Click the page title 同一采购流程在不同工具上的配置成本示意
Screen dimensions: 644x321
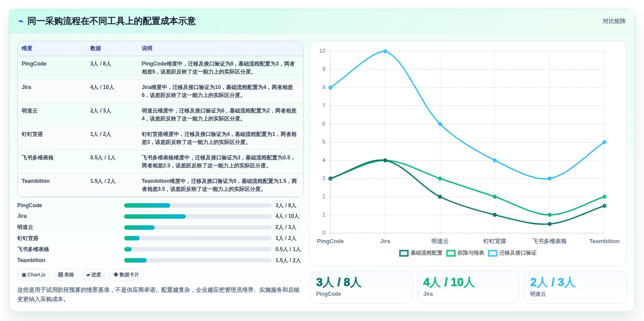112,21
